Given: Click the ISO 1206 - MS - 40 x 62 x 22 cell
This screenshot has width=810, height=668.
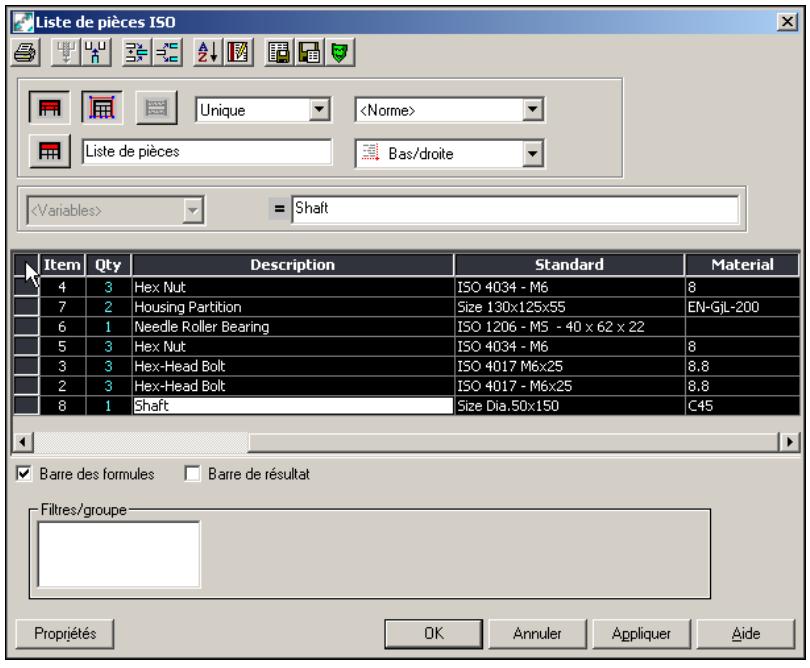Looking at the screenshot, I should 569,327.
